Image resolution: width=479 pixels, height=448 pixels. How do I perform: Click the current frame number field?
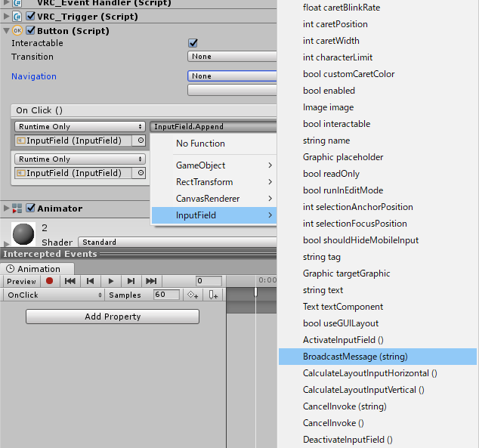click(x=209, y=280)
